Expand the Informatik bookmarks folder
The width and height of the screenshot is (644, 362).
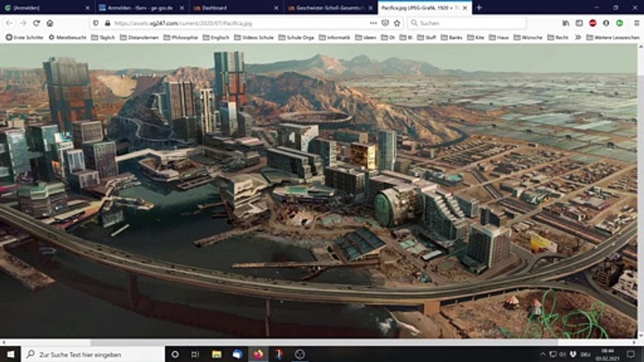coord(335,37)
